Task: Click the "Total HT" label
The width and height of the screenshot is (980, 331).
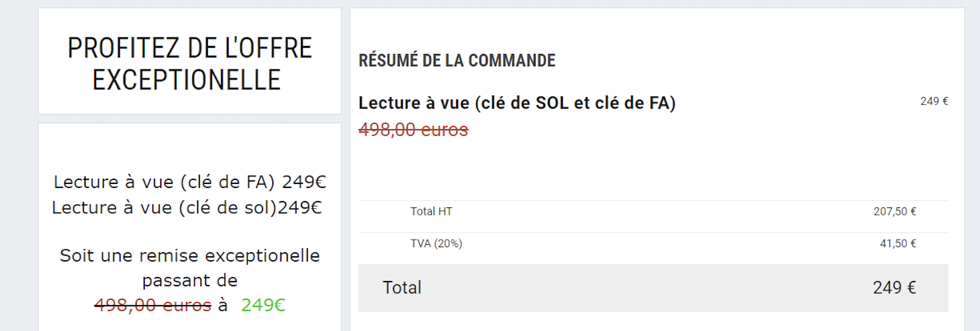Action: pyautogui.click(x=431, y=211)
